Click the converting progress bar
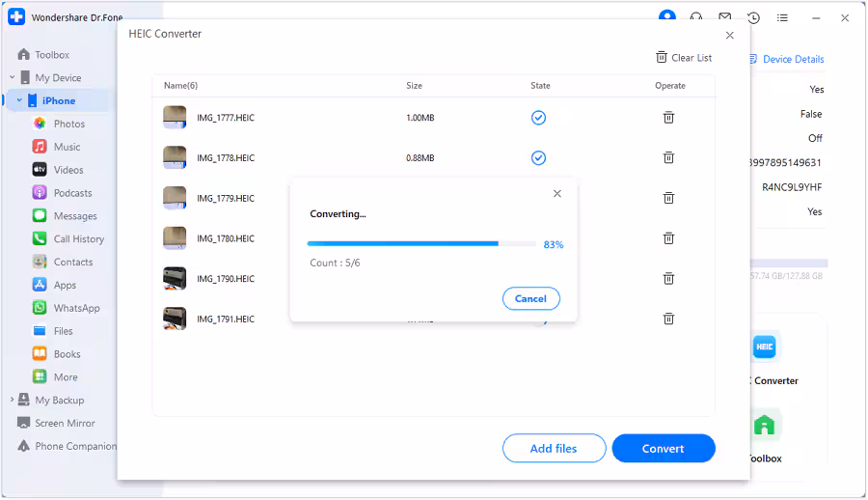 pos(421,244)
